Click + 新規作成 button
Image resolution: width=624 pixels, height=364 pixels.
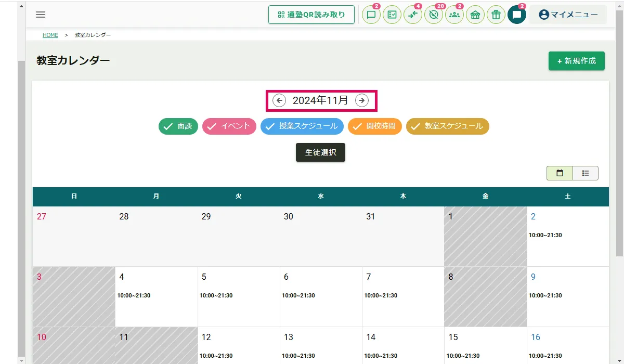577,61
